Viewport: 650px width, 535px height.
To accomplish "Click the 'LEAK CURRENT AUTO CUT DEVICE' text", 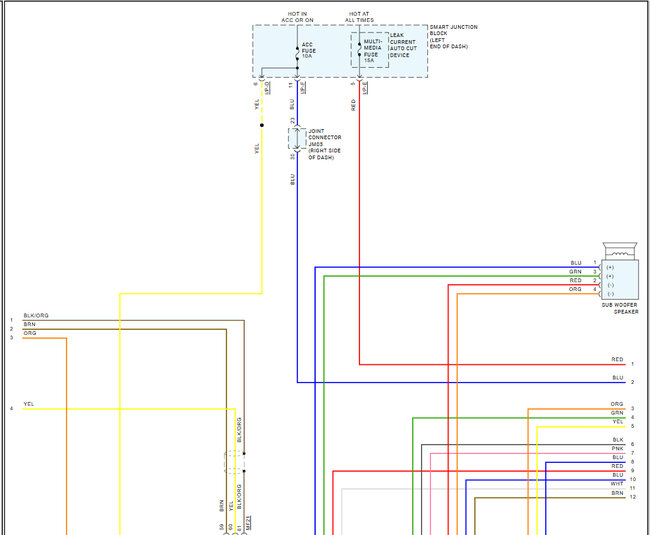I will 403,45.
